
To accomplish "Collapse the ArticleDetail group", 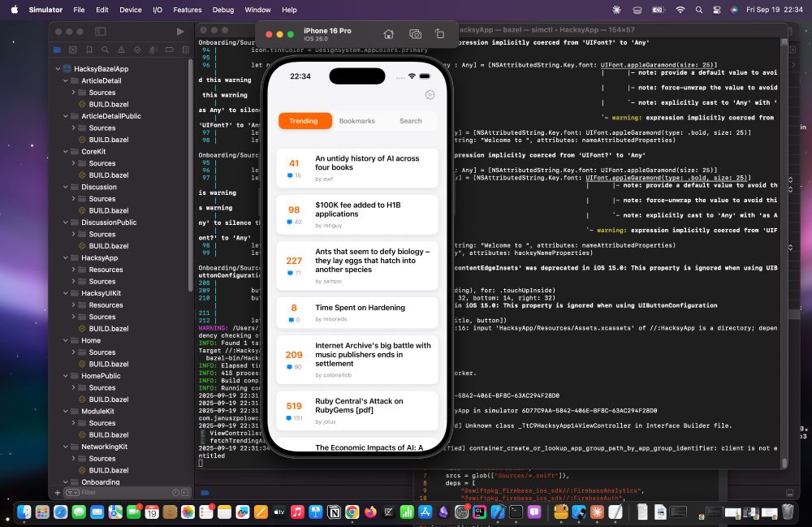I will click(65, 80).
